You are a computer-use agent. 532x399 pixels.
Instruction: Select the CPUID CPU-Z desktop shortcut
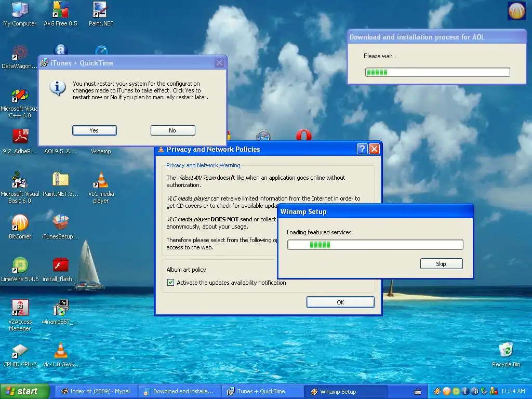point(20,355)
